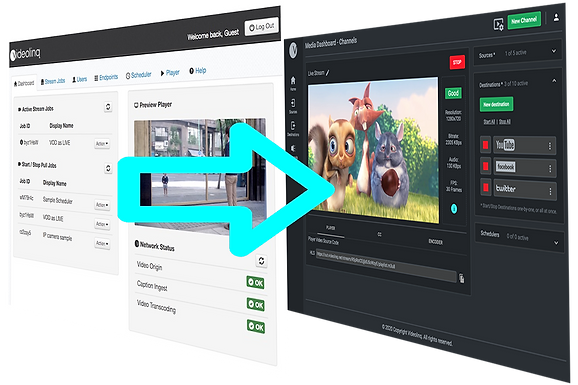Open the three-dot menu for Twitter destination
The height and width of the screenshot is (385, 578).
(550, 191)
